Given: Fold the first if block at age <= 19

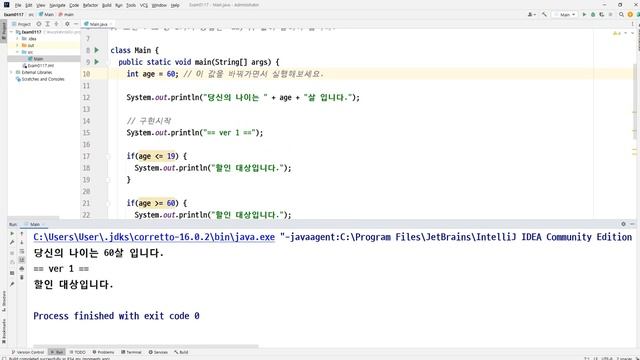Looking at the screenshot, I should pos(108,156).
